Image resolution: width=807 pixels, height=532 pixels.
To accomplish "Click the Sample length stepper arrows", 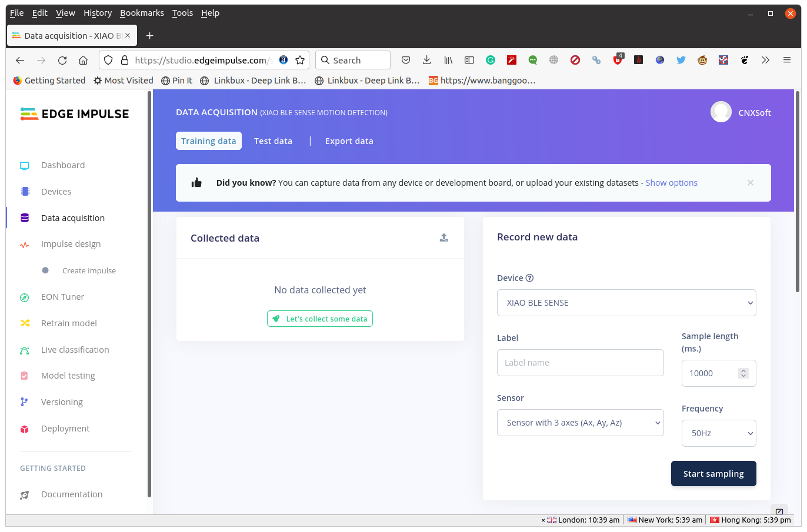I will (743, 373).
